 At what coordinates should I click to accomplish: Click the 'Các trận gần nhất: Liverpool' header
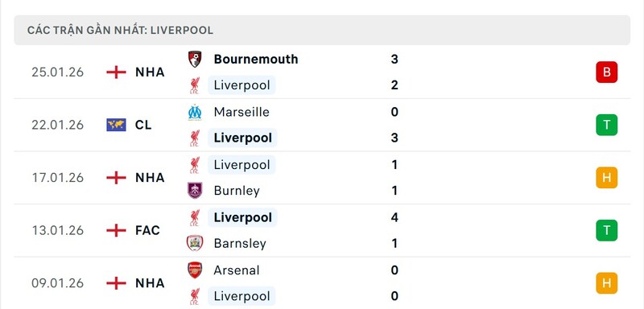(x=120, y=31)
